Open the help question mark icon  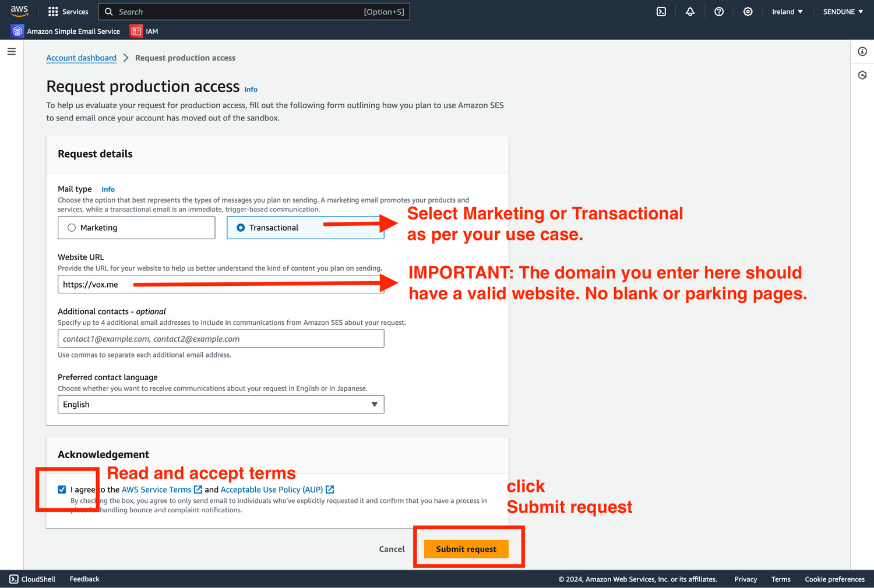click(719, 12)
